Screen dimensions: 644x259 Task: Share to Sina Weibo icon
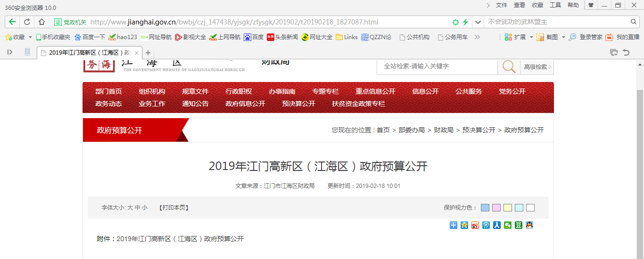tap(475, 225)
